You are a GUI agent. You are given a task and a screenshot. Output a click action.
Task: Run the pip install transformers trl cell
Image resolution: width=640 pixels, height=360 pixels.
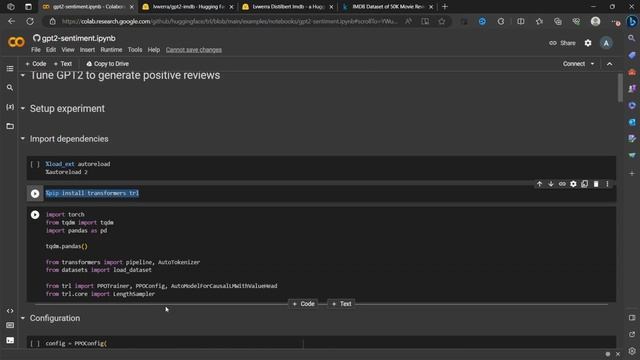tap(35, 193)
